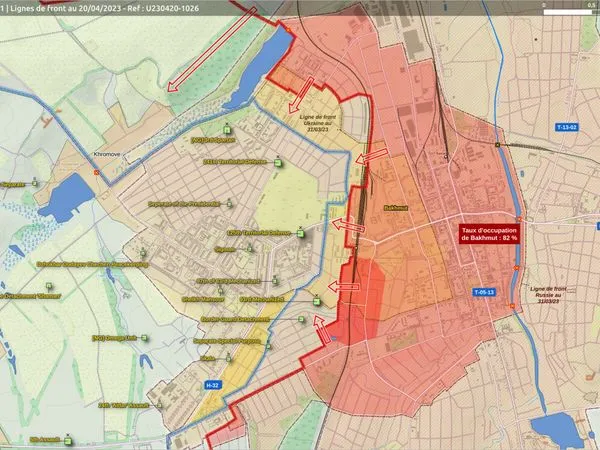The image size is (600, 450).
Task: Click the long red arrow beside the reservoir
Action: point(212,49)
